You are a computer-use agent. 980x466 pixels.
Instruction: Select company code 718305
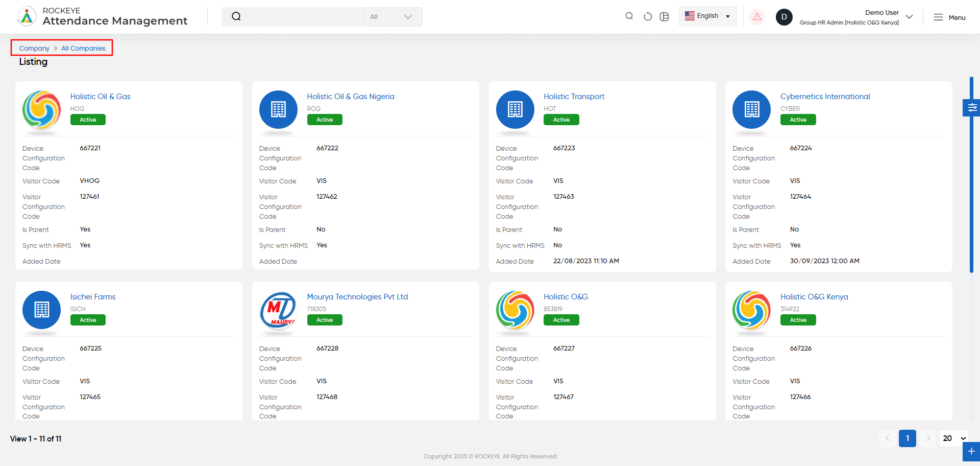316,309
